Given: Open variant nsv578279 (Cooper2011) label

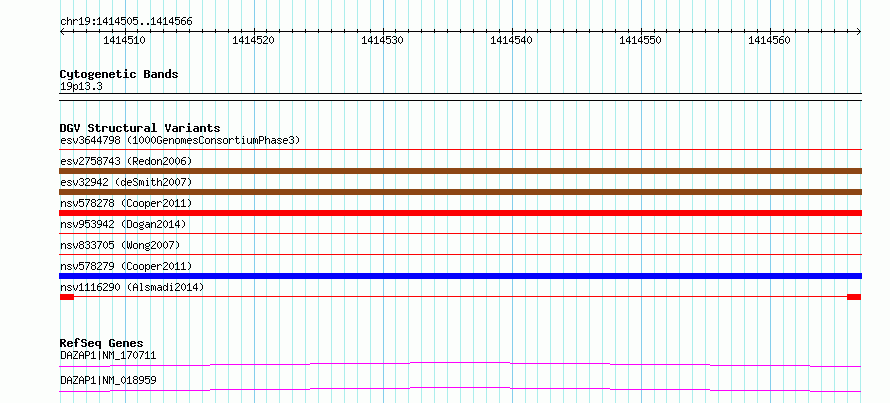Looking at the screenshot, I should pos(126,266).
